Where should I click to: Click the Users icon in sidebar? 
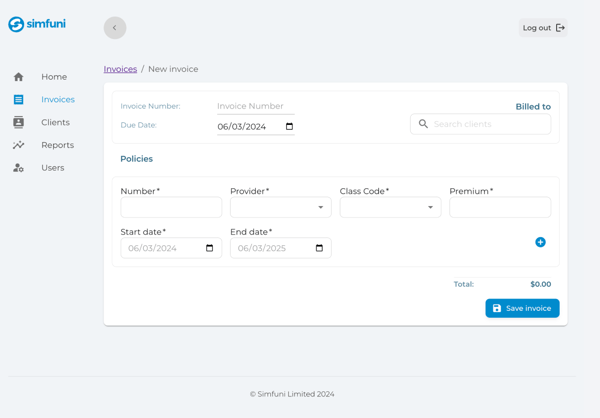18,168
